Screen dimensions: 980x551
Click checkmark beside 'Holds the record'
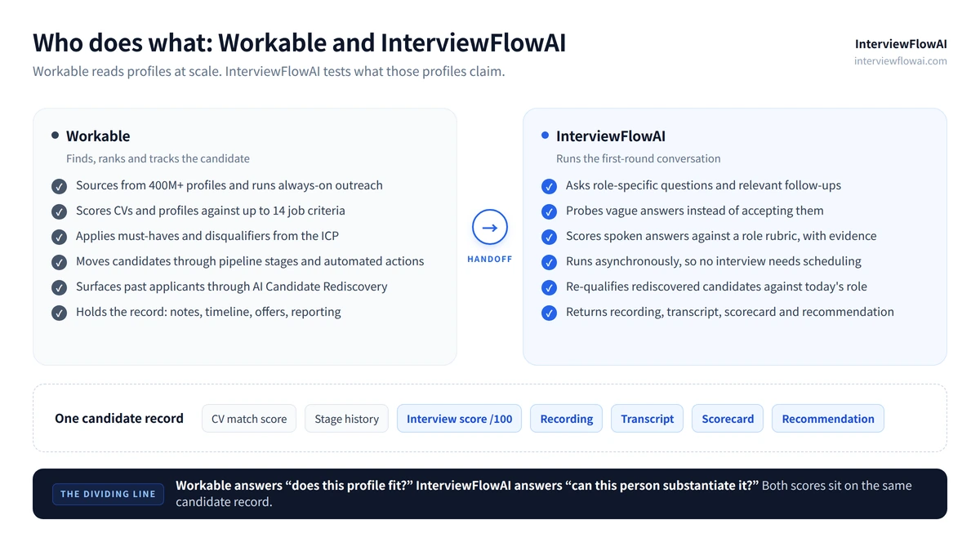pos(59,313)
